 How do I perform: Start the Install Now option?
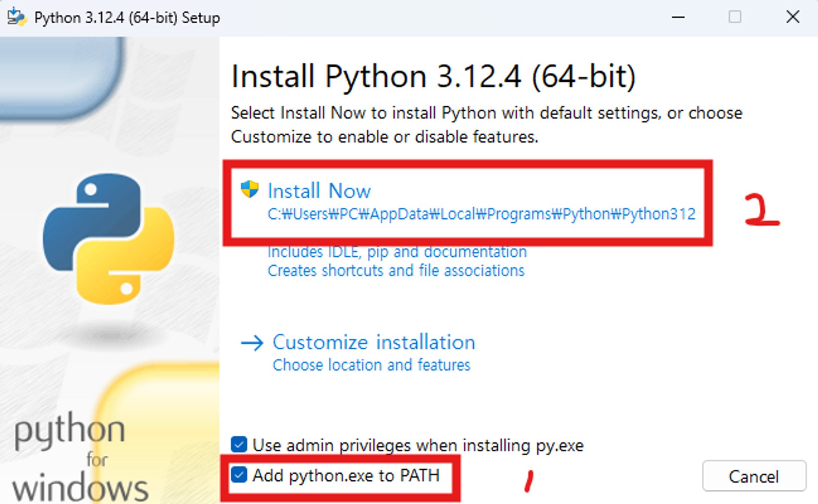[319, 191]
